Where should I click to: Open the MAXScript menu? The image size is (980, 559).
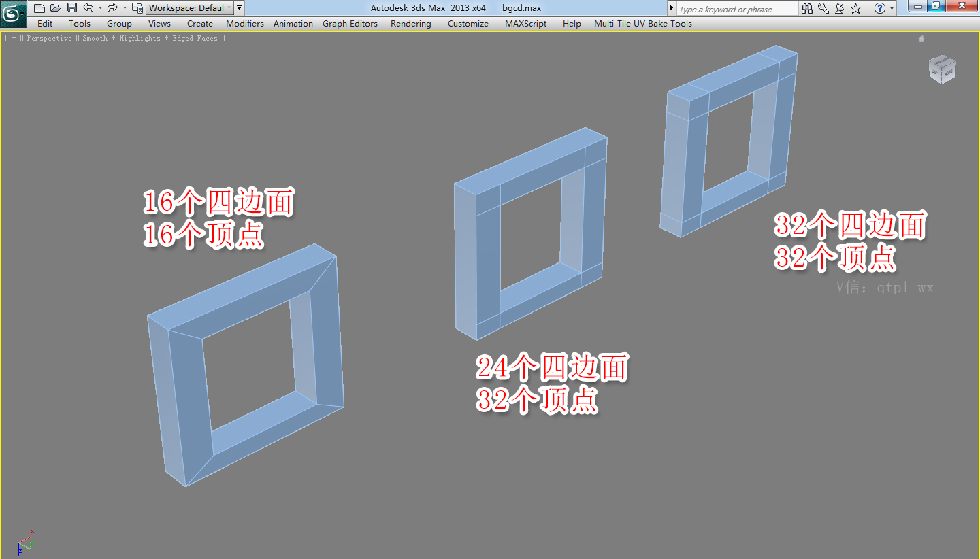(x=525, y=23)
